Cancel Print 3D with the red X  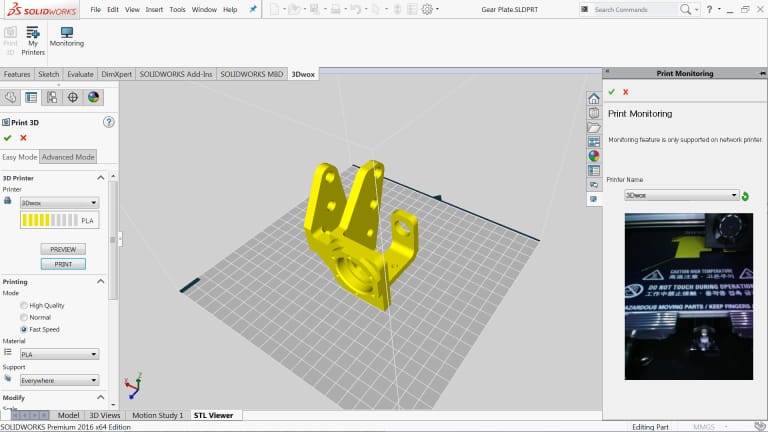point(23,138)
